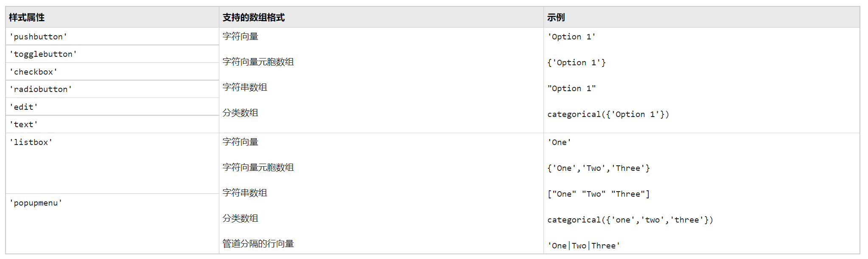Select the 'togglebutton' style cell
The width and height of the screenshot is (868, 259).
[x=43, y=54]
